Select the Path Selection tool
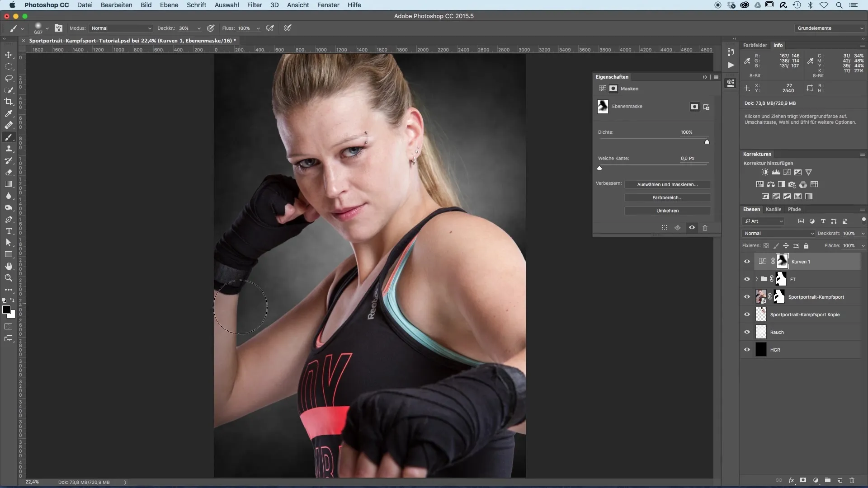 tap(9, 243)
